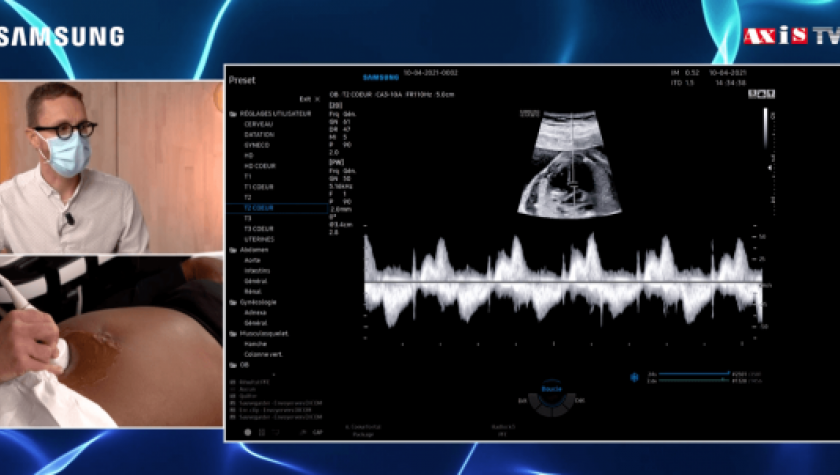
Task: Collapse the RÉGLAGES UTILISATEUR folder
Action: [x=275, y=114]
